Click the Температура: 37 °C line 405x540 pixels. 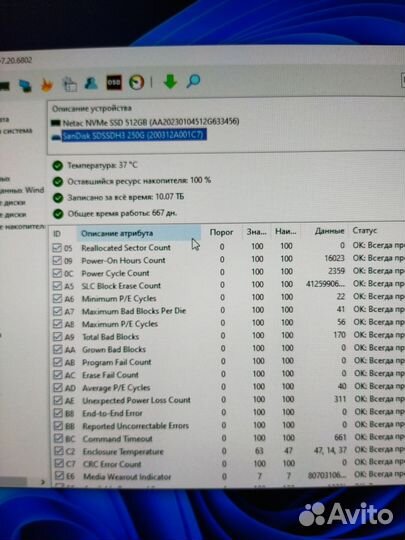point(102,165)
